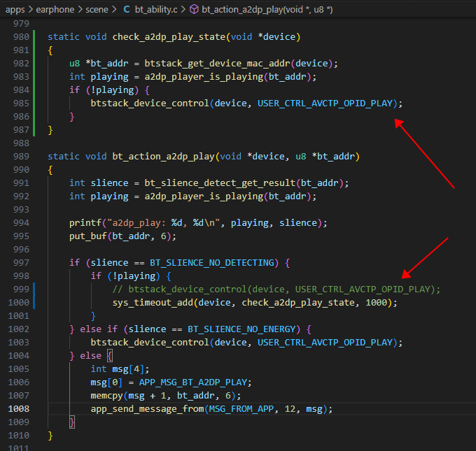Open bt_action_a2dp_play symbol breadcrumb
The height and width of the screenshot is (451, 476).
[x=267, y=10]
